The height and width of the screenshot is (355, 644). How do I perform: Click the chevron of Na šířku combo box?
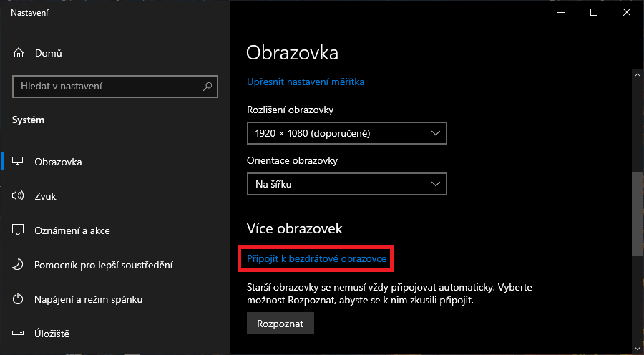(435, 184)
